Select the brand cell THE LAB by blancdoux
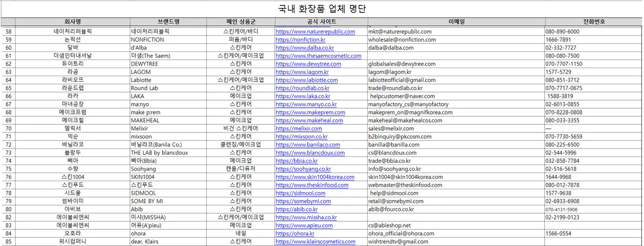The width and height of the screenshot is (644, 246). pyautogui.click(x=169, y=153)
